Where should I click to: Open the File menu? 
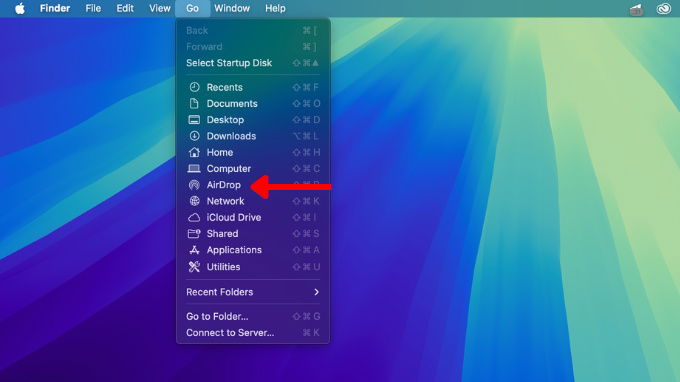(x=93, y=8)
